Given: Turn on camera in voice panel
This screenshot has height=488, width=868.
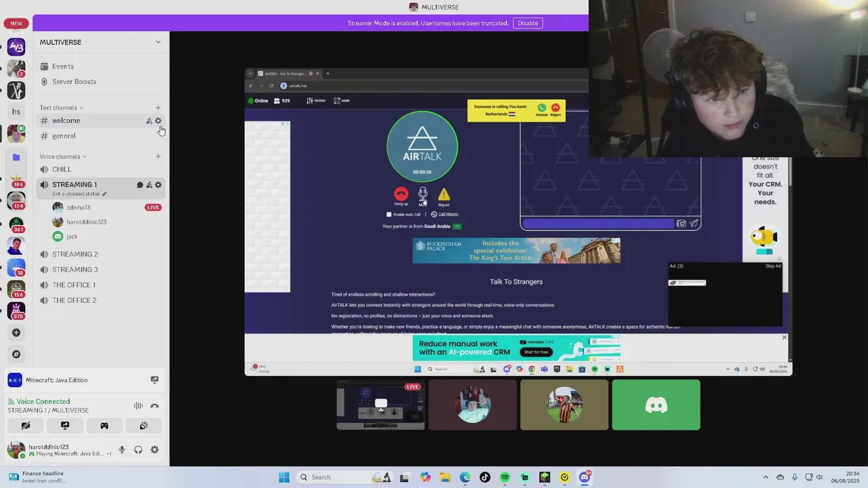Looking at the screenshot, I should [x=26, y=426].
